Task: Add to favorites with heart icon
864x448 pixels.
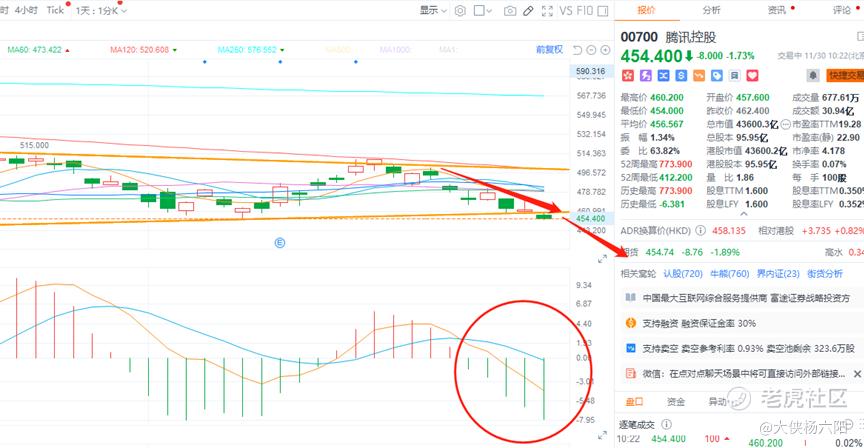Action: point(753,75)
